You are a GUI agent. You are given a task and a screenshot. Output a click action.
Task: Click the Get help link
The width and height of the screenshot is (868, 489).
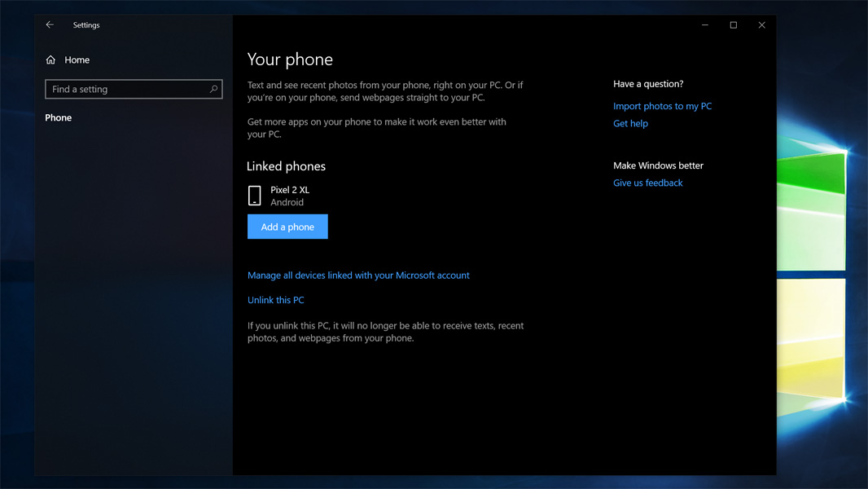630,124
